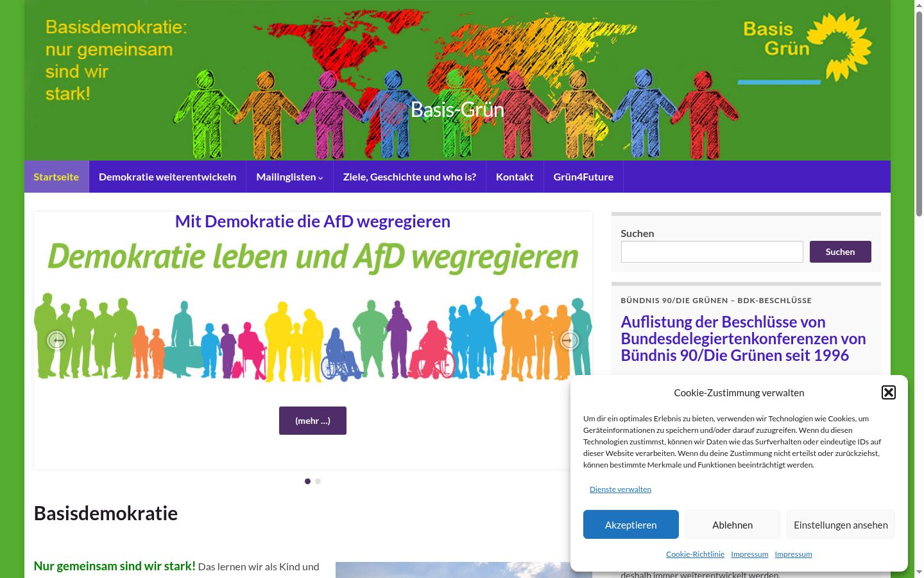Decline cookies with Ablehnen button
Screen dimensions: 924x578
pyautogui.click(x=733, y=525)
